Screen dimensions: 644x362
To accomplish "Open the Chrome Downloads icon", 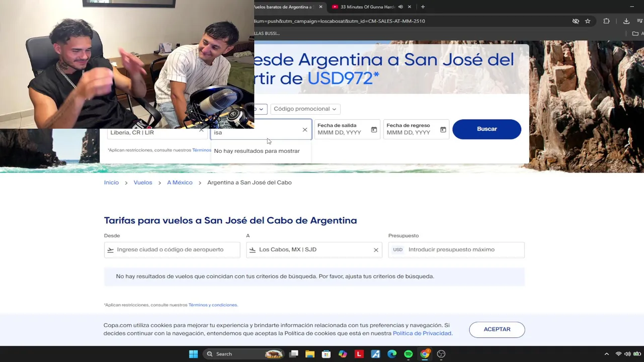I will (626, 21).
